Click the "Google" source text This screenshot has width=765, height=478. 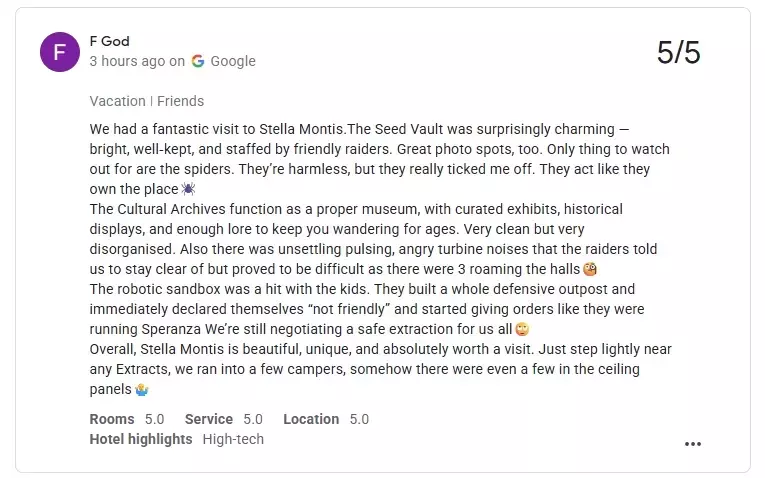[x=233, y=61]
